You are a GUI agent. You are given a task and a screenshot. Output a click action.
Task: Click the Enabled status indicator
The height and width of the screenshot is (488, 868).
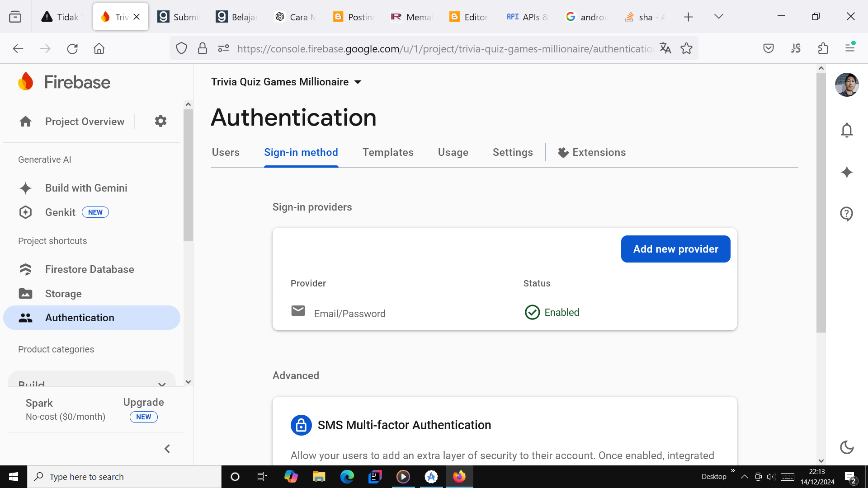click(x=552, y=312)
